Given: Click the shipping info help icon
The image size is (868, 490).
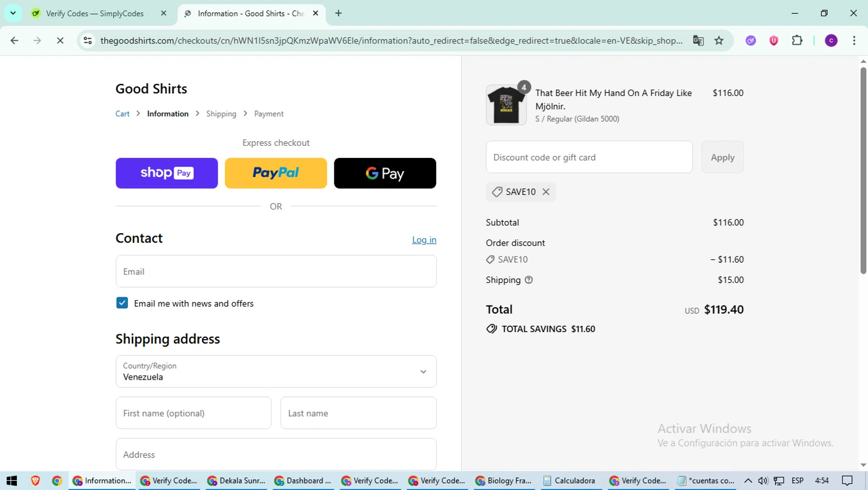Looking at the screenshot, I should coord(528,280).
